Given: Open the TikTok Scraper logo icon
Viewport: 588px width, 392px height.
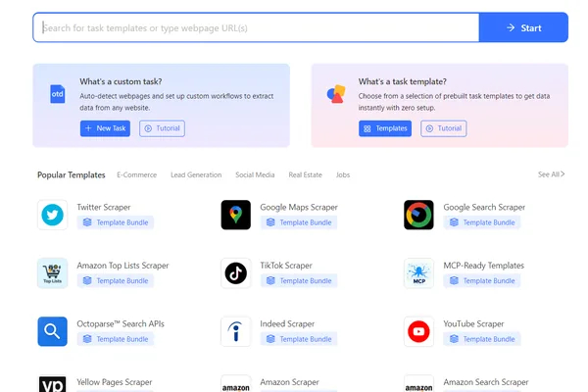Looking at the screenshot, I should pyautogui.click(x=236, y=273).
